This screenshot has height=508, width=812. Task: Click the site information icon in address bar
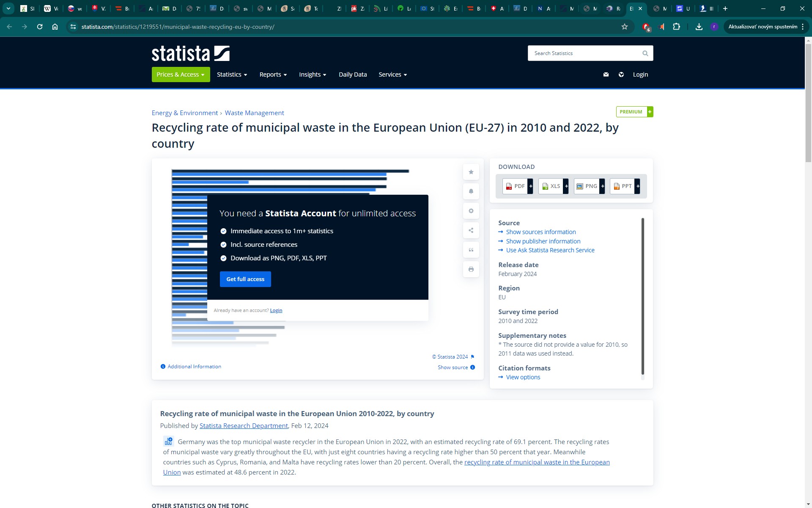(73, 27)
